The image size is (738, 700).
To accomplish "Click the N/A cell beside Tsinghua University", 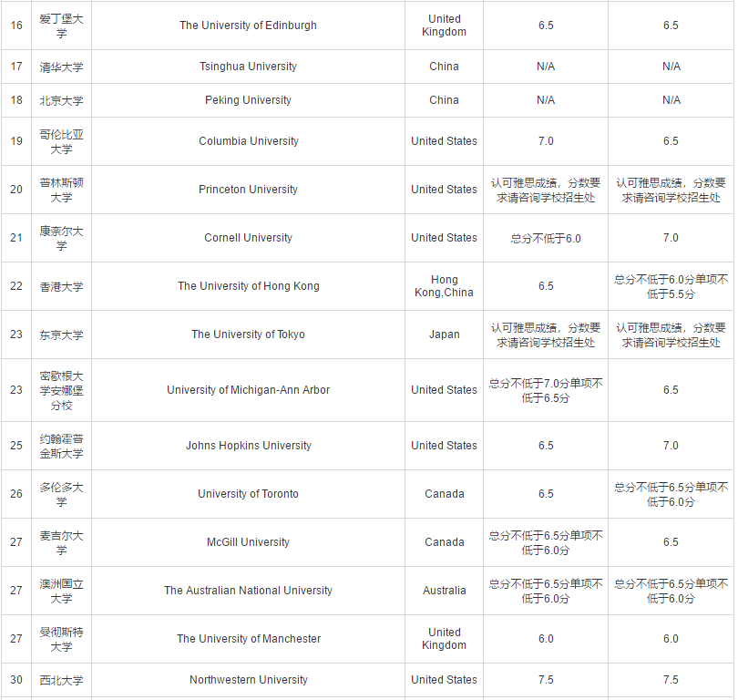I will (x=545, y=66).
